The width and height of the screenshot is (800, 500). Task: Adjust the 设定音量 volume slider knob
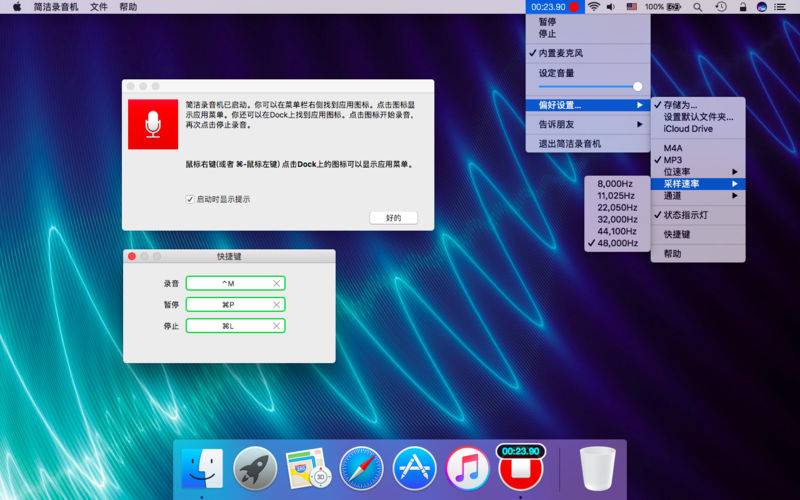[x=638, y=87]
